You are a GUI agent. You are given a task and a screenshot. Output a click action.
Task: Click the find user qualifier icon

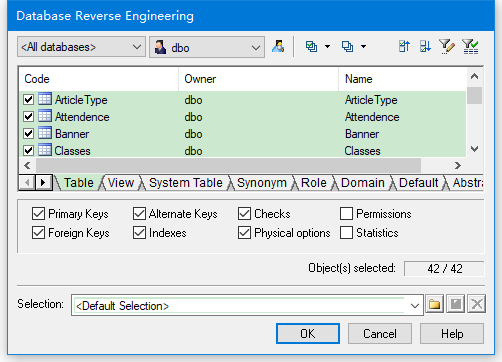pyautogui.click(x=278, y=46)
